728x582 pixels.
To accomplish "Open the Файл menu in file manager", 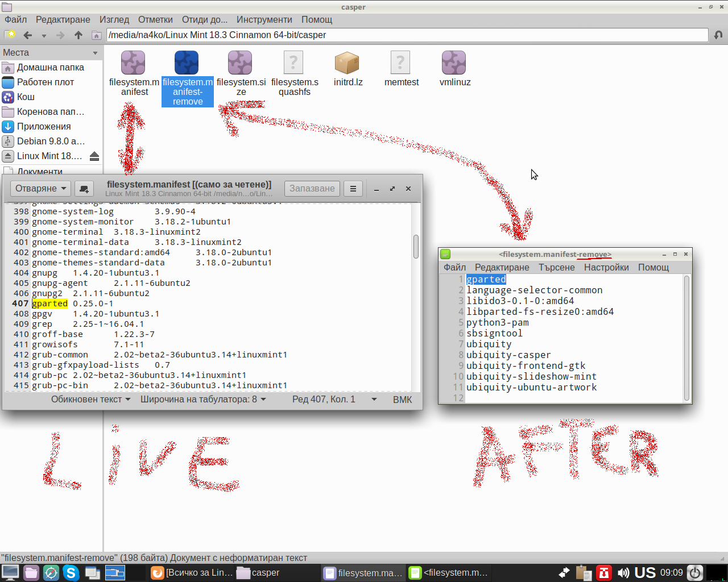I will [x=16, y=19].
